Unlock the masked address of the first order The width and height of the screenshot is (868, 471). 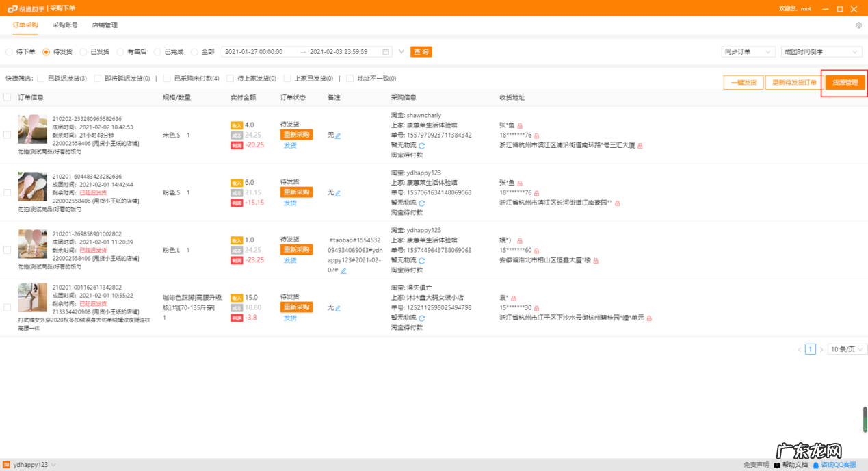[x=640, y=145]
